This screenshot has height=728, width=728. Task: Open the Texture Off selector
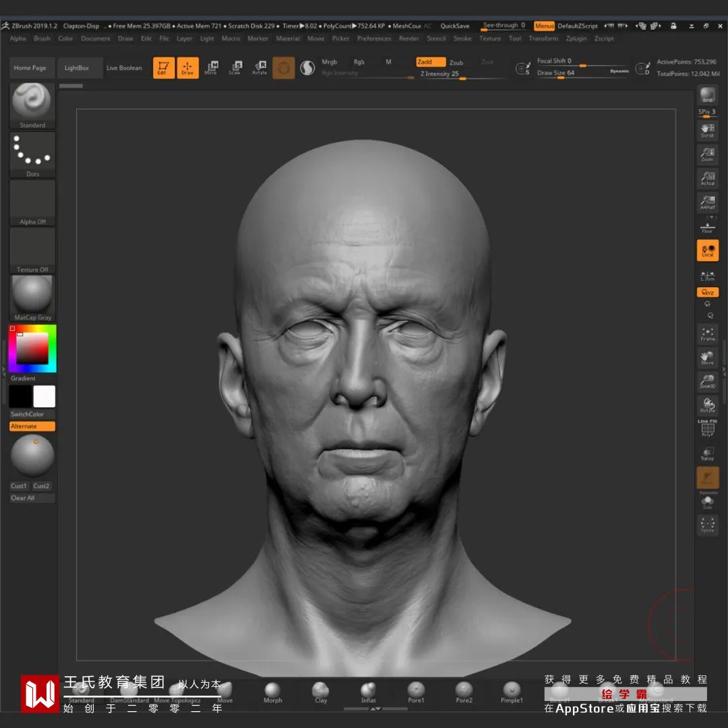click(32, 250)
